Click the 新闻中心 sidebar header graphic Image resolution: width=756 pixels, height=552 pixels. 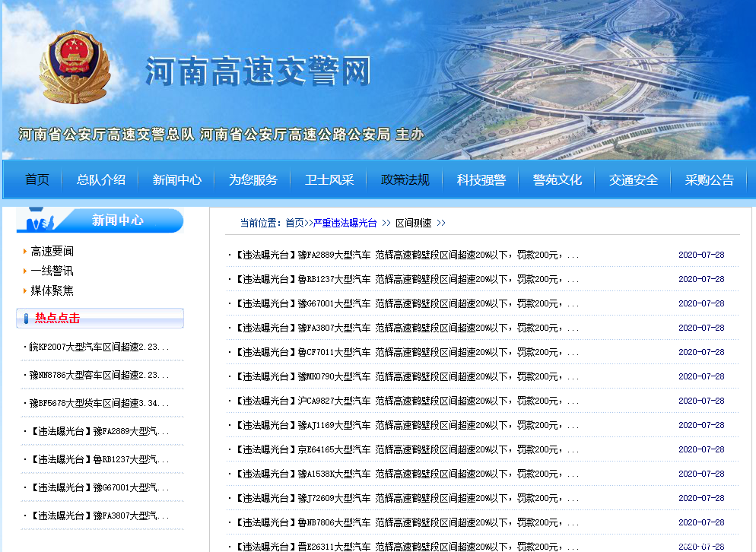click(100, 220)
